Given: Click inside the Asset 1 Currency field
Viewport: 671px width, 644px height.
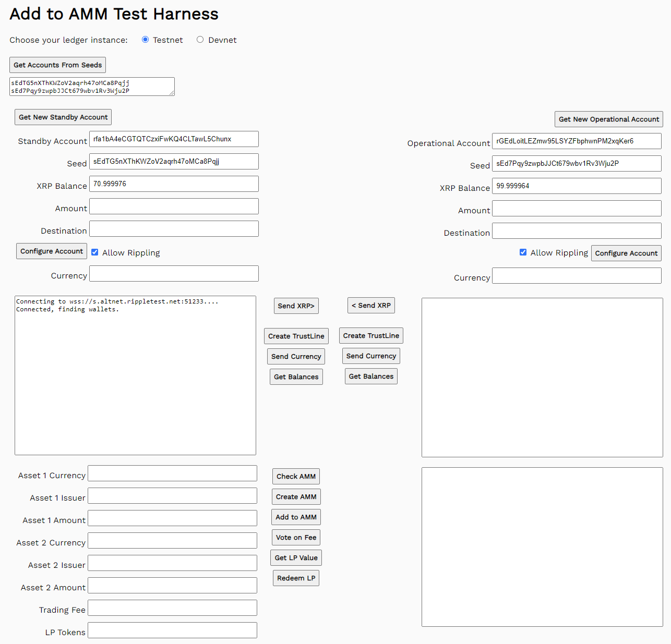Looking at the screenshot, I should pyautogui.click(x=172, y=473).
